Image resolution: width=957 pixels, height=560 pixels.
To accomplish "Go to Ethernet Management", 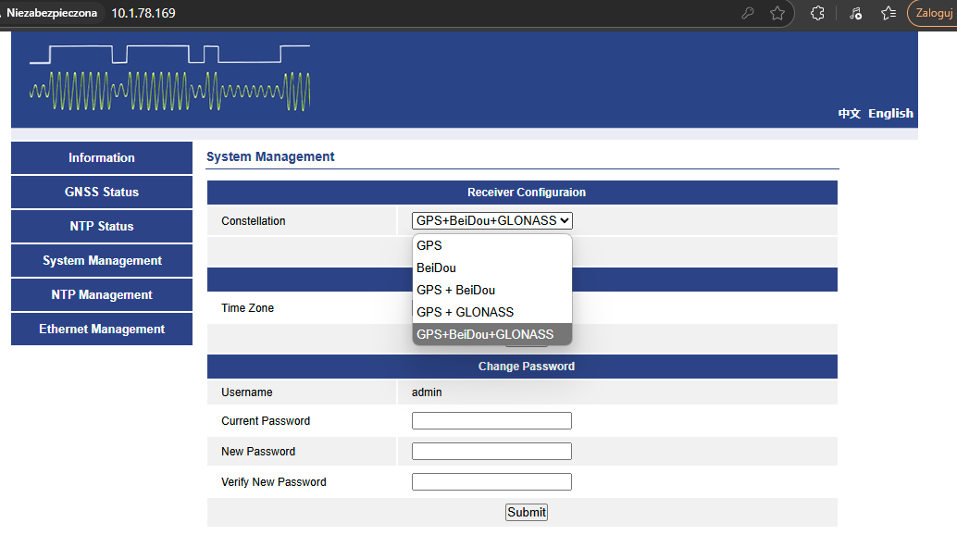I will [x=101, y=329].
